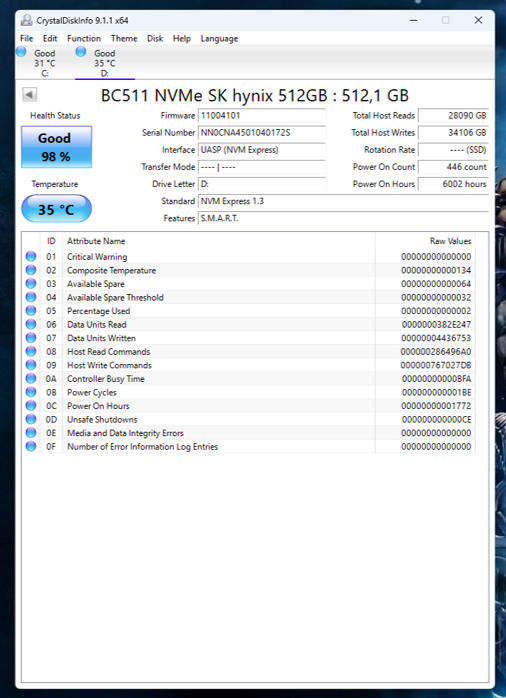
Task: Select the D: drive tab
Action: pyautogui.click(x=105, y=63)
